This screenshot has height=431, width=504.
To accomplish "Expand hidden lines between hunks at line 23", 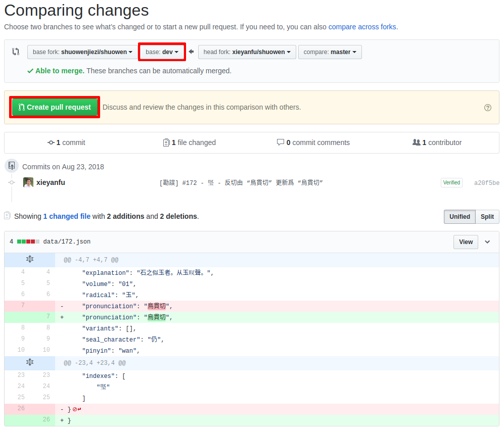I will pyautogui.click(x=30, y=363).
